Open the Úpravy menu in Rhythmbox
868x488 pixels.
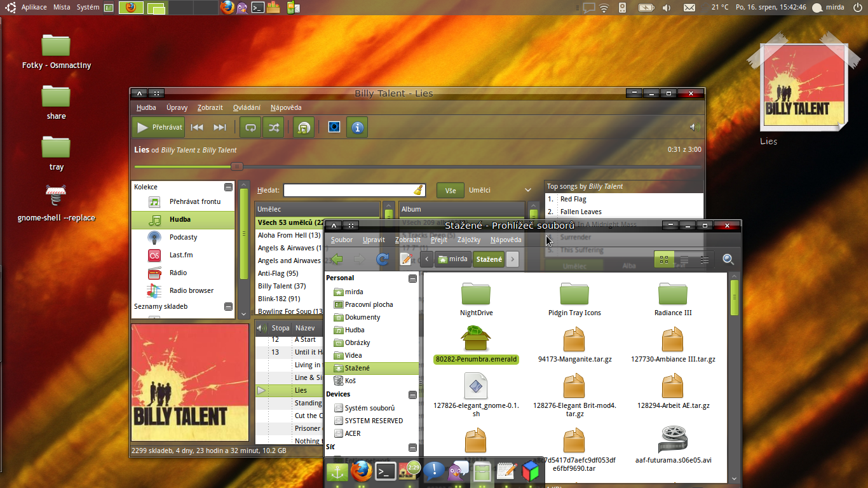[x=177, y=107]
